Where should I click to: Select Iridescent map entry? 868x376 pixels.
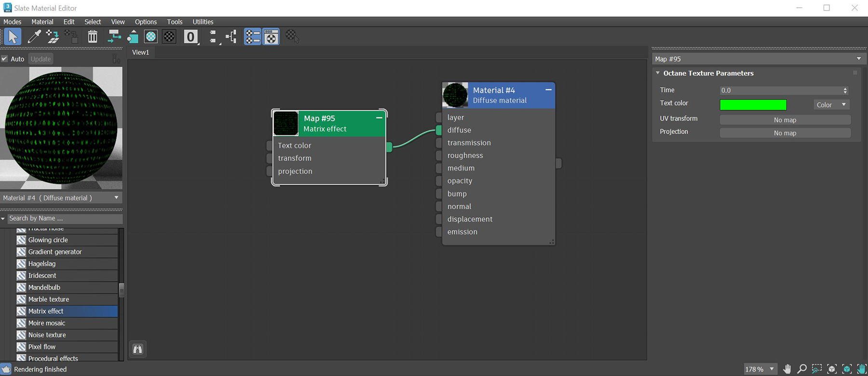(67, 275)
